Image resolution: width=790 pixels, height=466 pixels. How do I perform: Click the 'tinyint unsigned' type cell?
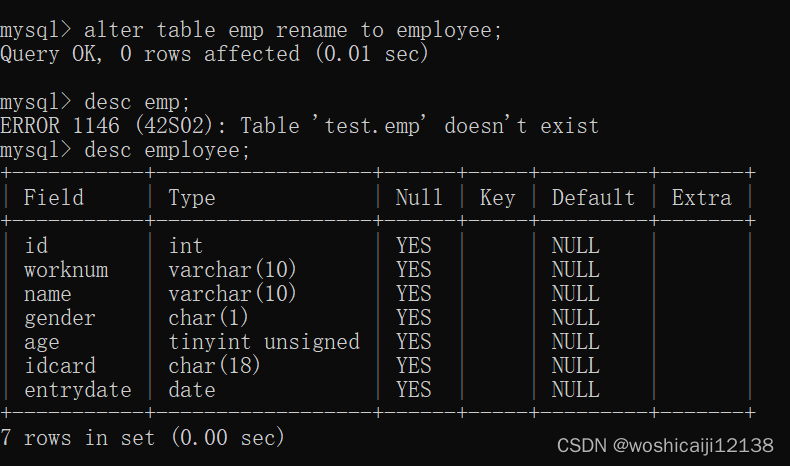[x=264, y=342]
